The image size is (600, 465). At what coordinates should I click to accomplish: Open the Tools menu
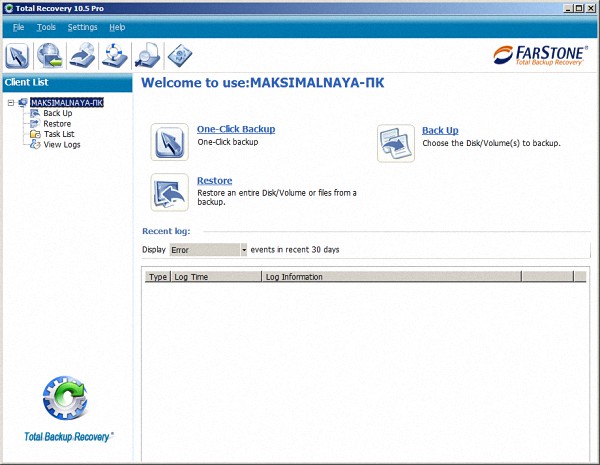click(46, 27)
